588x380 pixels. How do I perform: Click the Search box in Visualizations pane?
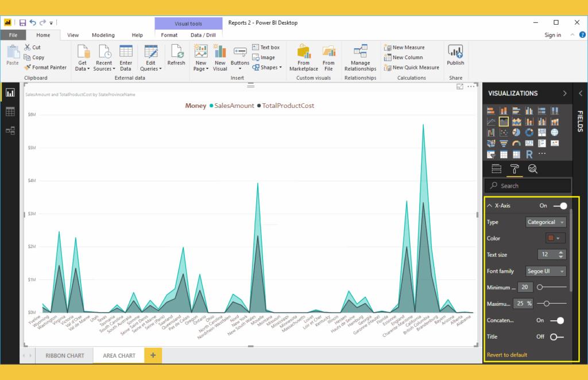click(528, 185)
